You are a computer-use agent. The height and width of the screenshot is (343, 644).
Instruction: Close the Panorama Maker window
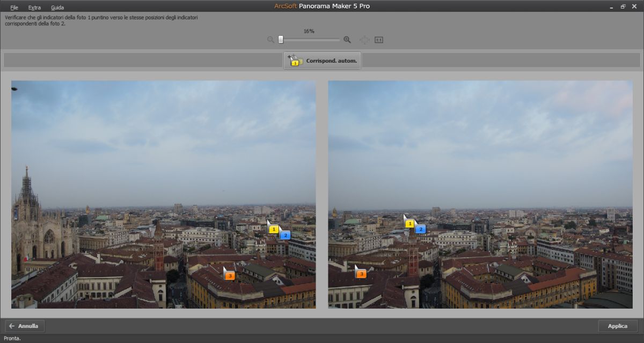tap(635, 6)
